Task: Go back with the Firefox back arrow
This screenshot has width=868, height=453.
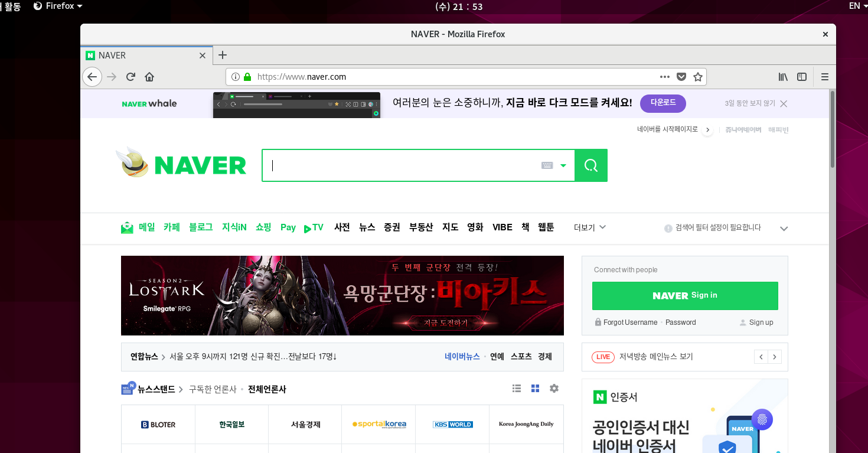Action: (x=92, y=77)
